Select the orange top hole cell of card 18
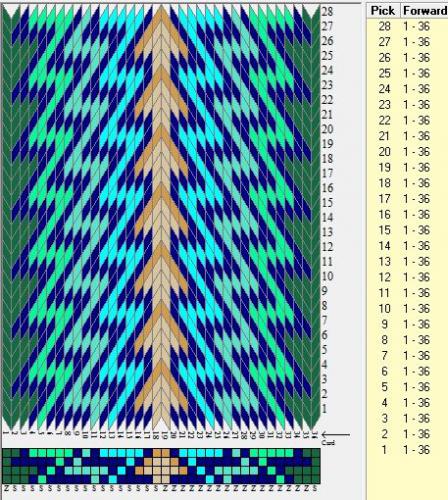 coord(157,453)
